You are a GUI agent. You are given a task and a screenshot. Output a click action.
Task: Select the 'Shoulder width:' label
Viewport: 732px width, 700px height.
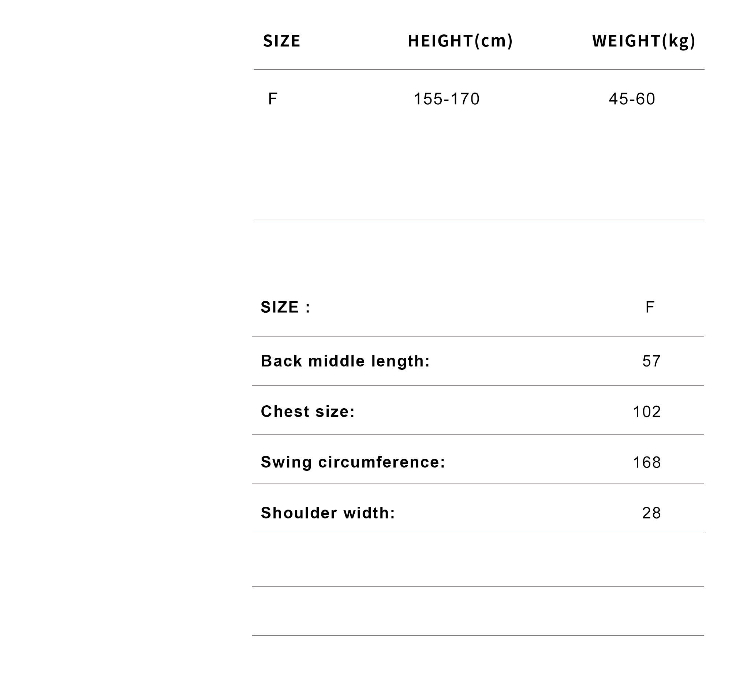(x=328, y=513)
